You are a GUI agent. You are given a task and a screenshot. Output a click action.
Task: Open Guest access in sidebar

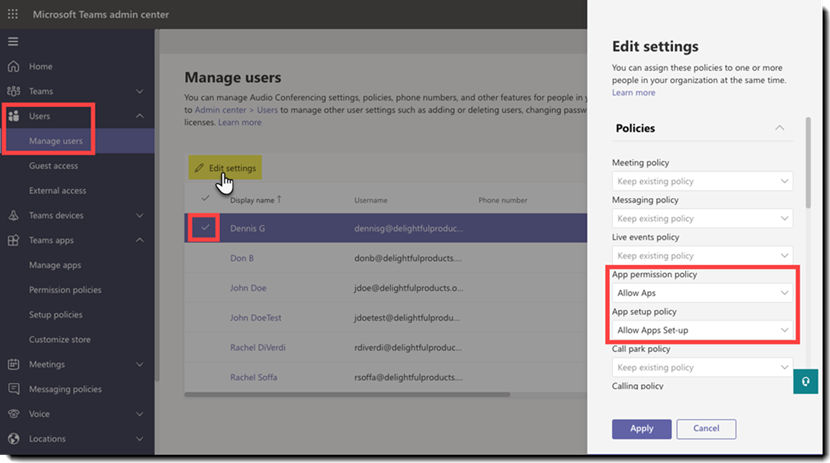coord(53,166)
